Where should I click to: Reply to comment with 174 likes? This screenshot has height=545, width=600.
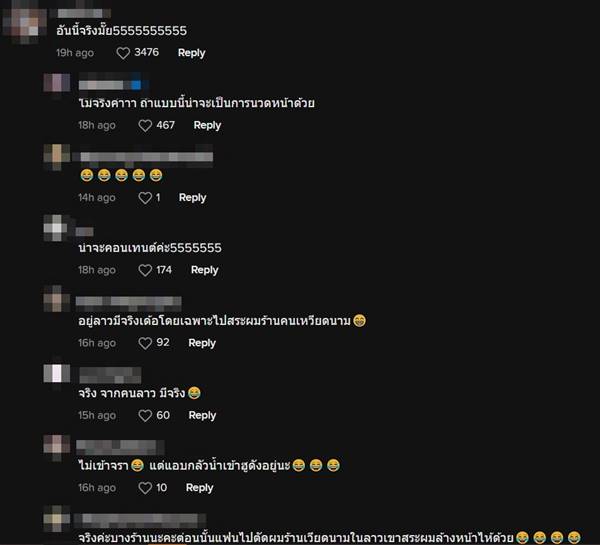click(x=205, y=270)
